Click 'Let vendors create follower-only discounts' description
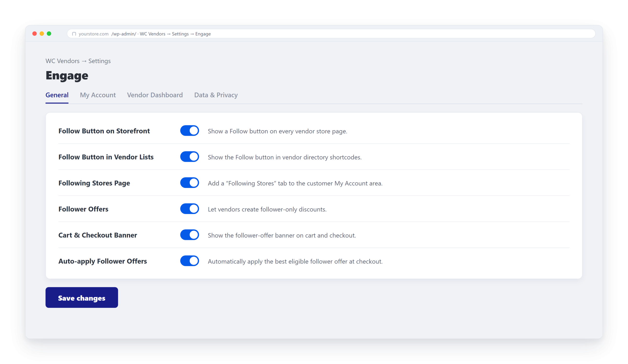Screen dimensions: 628x364 [267, 209]
